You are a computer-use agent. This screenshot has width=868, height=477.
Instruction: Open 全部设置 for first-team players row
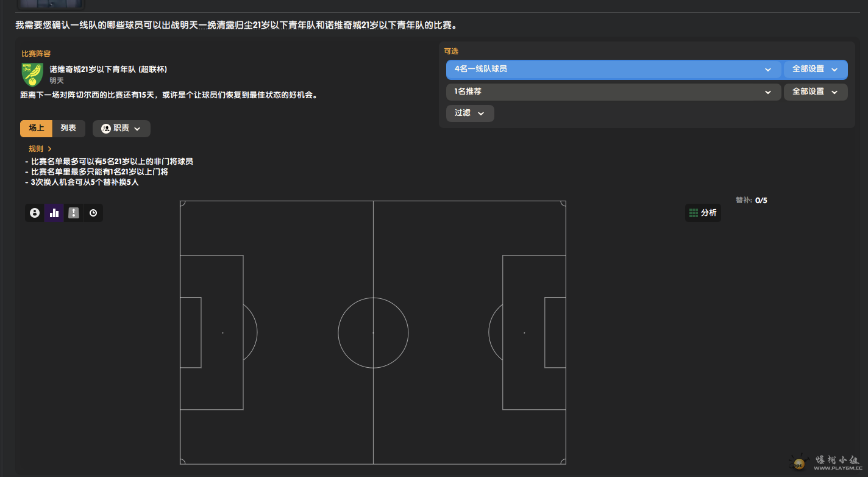click(x=815, y=70)
